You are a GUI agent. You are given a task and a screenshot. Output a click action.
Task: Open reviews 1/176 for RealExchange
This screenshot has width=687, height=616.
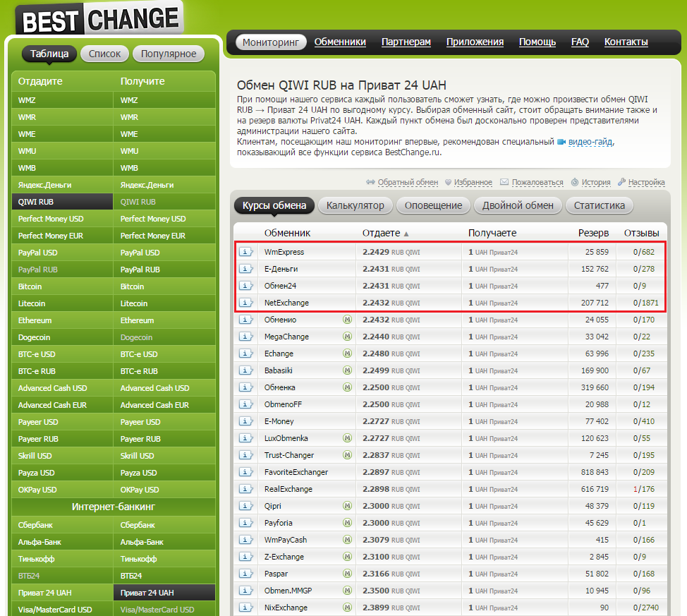click(x=644, y=489)
